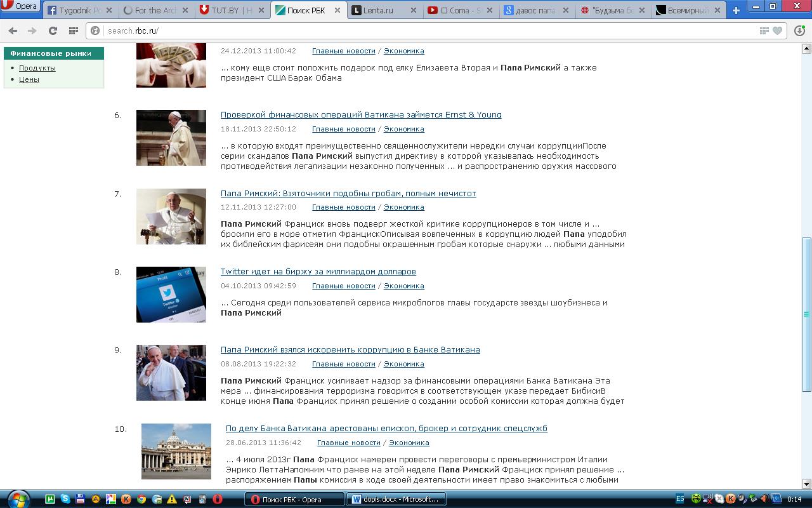The width and height of the screenshot is (812, 508).
Task: Switch to the 'давос папа' Google tab
Action: pos(536,10)
